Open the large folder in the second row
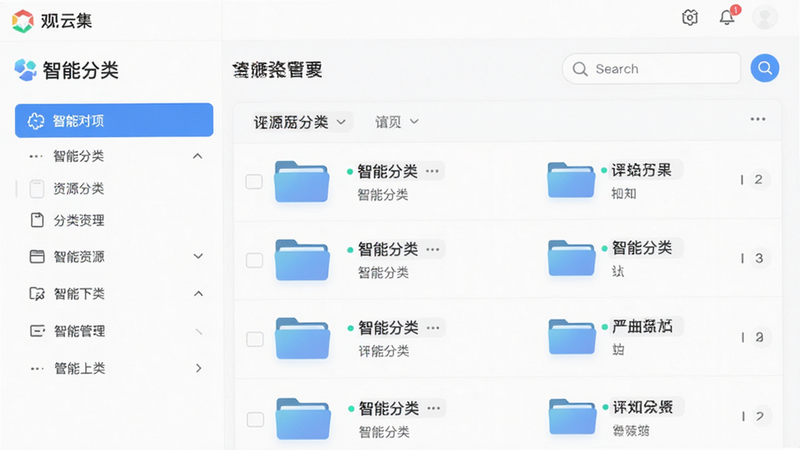Viewport: 800px width, 450px height. click(x=302, y=260)
